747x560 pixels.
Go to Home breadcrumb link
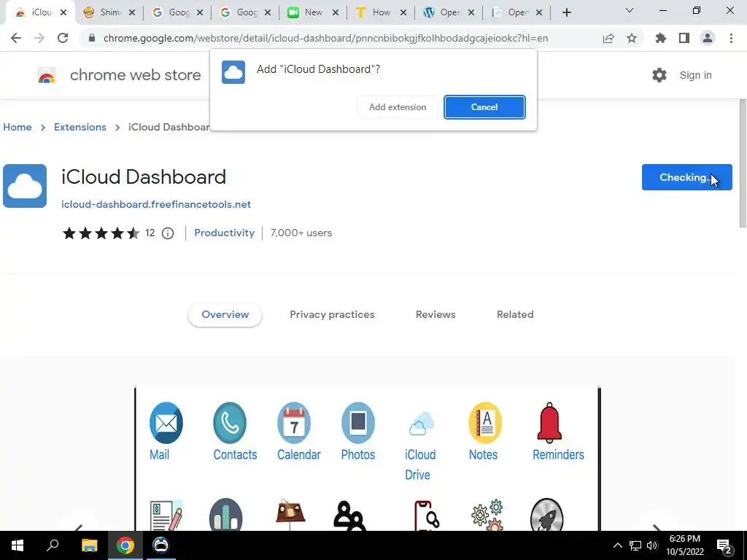[x=18, y=127]
